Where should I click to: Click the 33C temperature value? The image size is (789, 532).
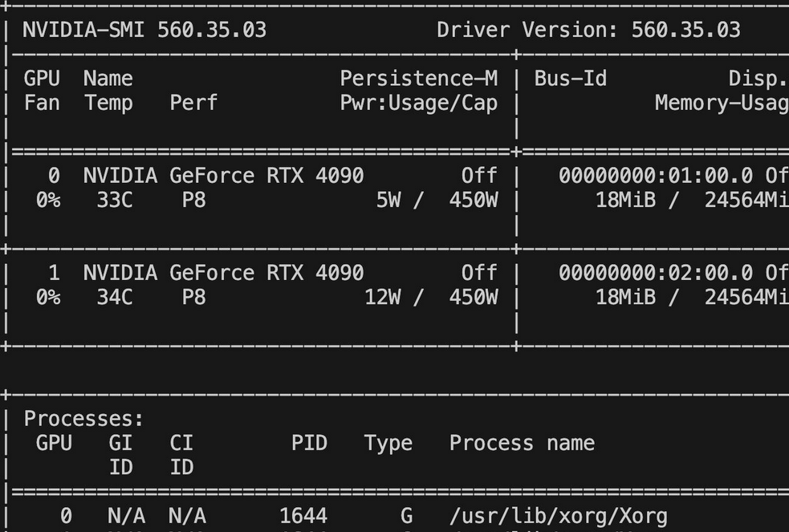click(x=114, y=200)
